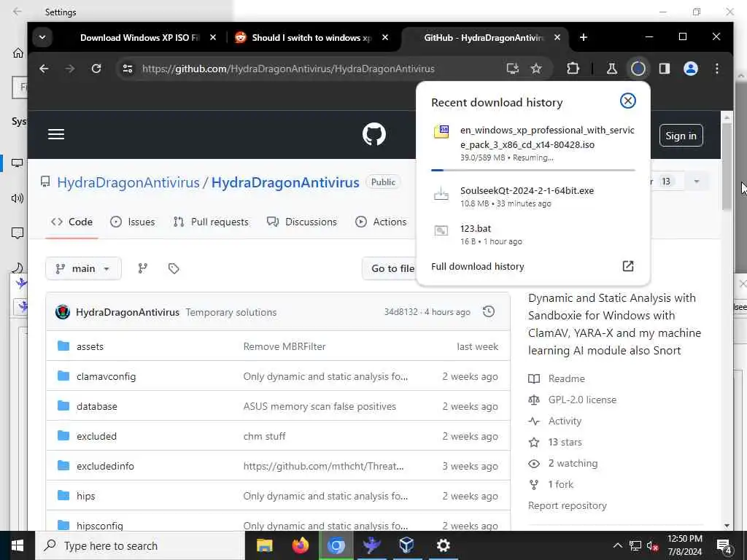Select the GitHub HydraDragonAntivirus browser tab
The image size is (747, 560).
pyautogui.click(x=484, y=38)
